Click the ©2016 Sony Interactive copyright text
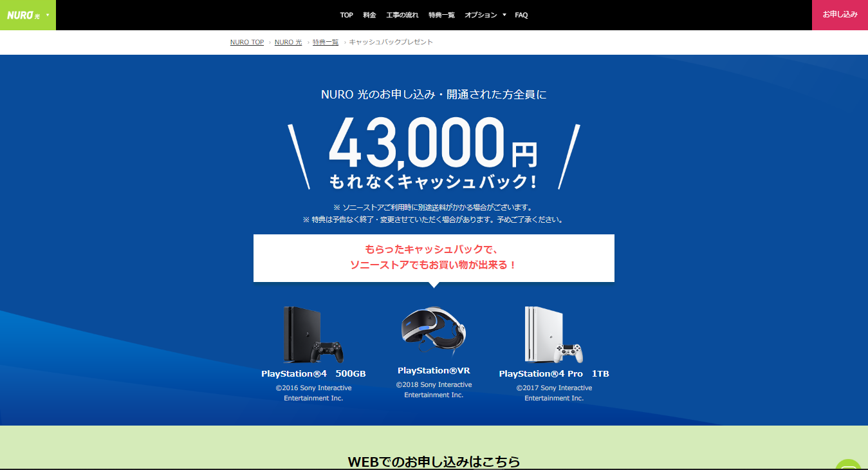 tap(313, 393)
